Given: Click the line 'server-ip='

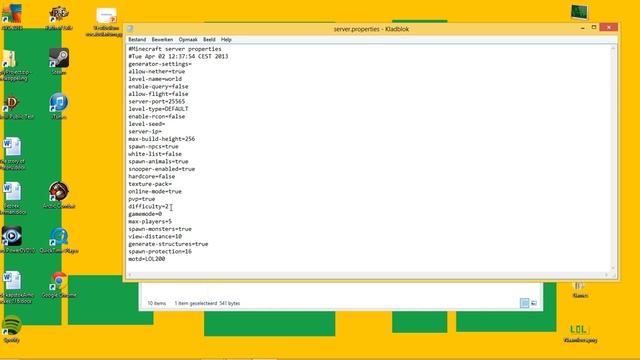Looking at the screenshot, I should (x=145, y=131).
